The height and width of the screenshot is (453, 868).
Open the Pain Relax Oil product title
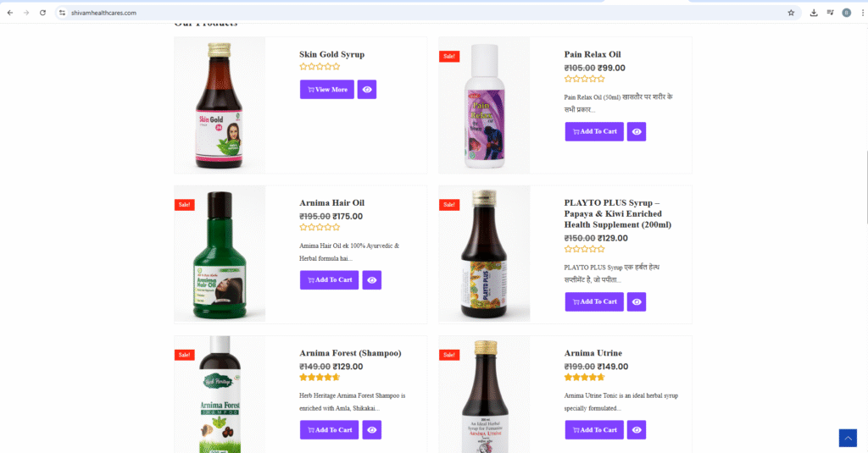pyautogui.click(x=593, y=55)
